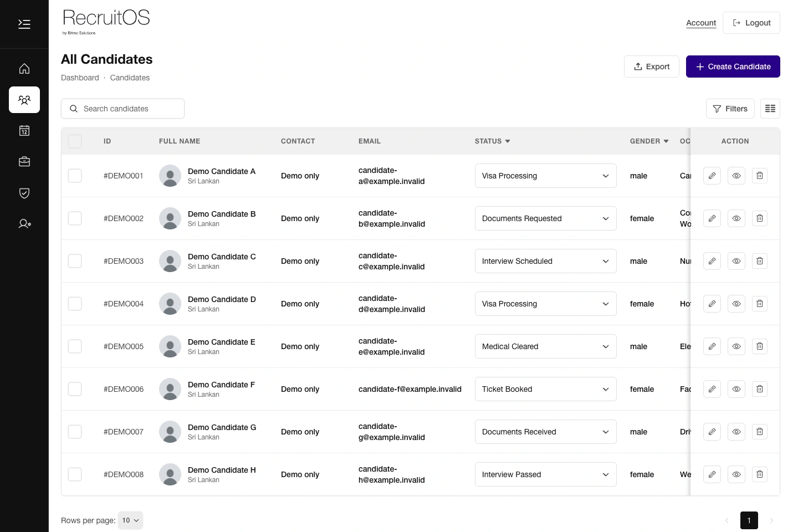Open rows per page dropdown

point(131,520)
